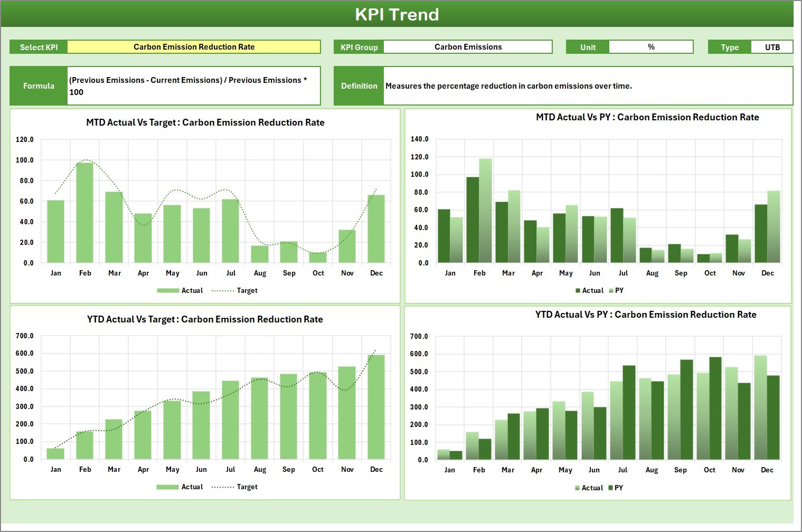This screenshot has height=532, width=802.
Task: Select the yellow Carbon Emission Reduction Rate field
Action: (x=194, y=46)
